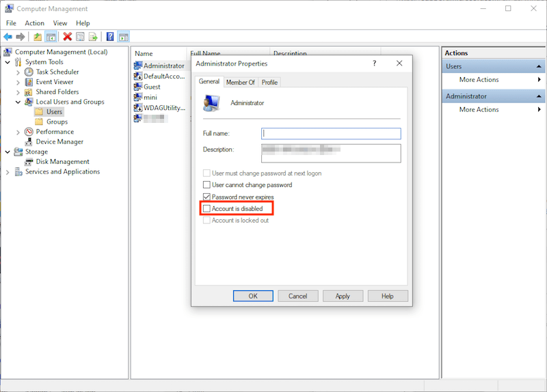Image resolution: width=547 pixels, height=392 pixels.
Task: Open the Properties toolbar icon
Action: coord(80,37)
